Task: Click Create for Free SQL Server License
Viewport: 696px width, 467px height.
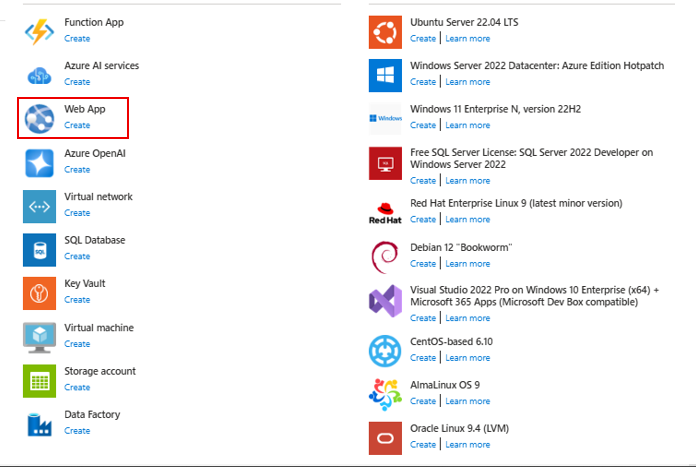Action: pos(423,181)
